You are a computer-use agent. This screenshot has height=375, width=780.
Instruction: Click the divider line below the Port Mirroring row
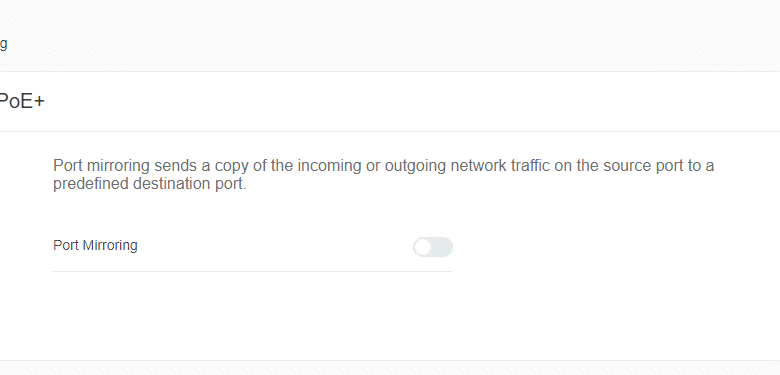(x=253, y=272)
